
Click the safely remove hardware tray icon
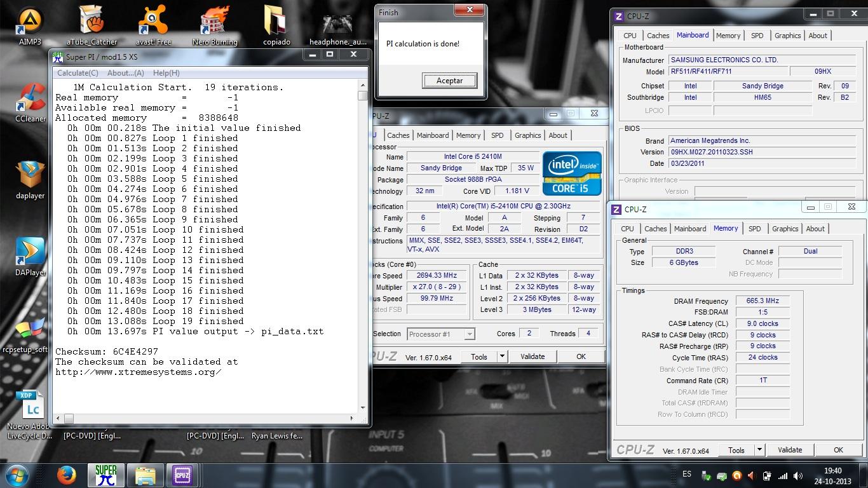pos(706,476)
